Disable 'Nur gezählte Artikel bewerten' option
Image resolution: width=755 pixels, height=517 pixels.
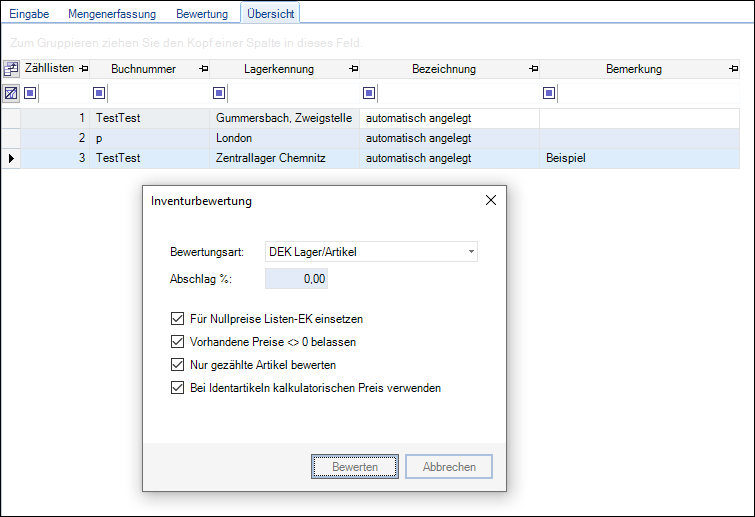[178, 365]
